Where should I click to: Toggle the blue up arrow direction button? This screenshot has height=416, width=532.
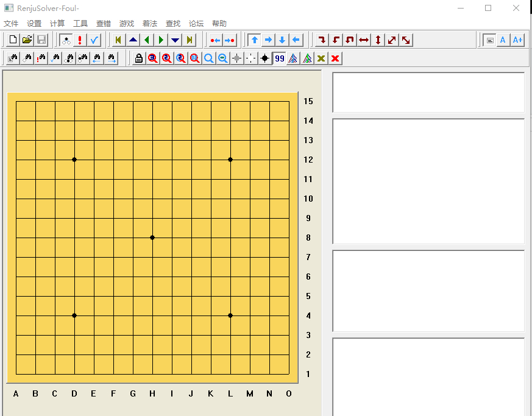click(255, 40)
